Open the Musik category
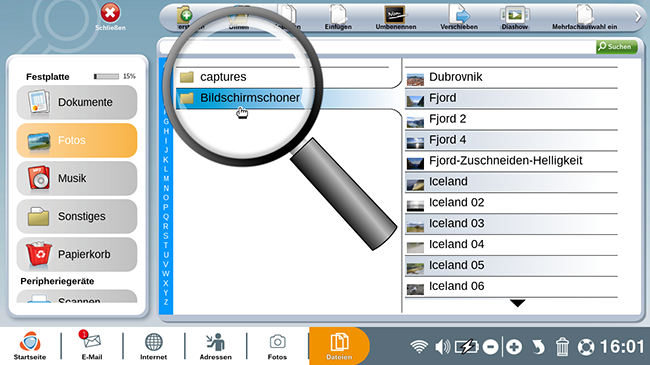This screenshot has height=365, width=650. click(77, 178)
